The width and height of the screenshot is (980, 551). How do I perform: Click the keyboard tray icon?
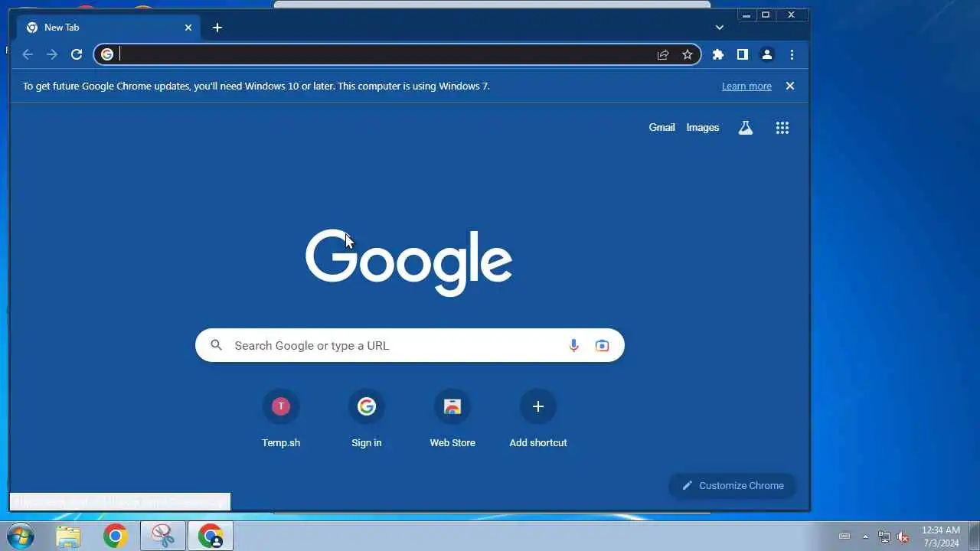(x=844, y=536)
